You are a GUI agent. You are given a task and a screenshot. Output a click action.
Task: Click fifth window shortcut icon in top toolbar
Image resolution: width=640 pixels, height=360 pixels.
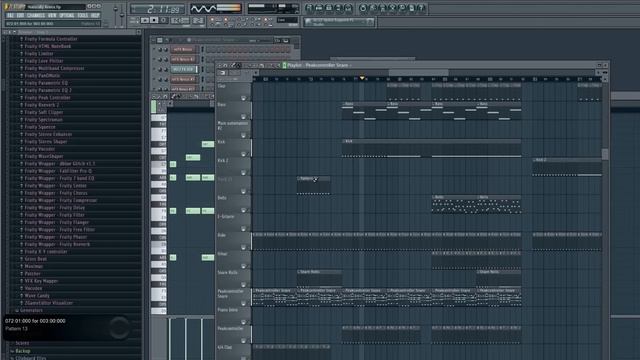[x=348, y=8]
